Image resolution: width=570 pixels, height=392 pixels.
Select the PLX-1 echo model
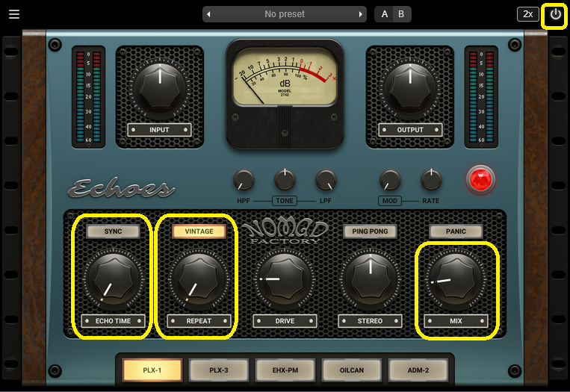(152, 370)
